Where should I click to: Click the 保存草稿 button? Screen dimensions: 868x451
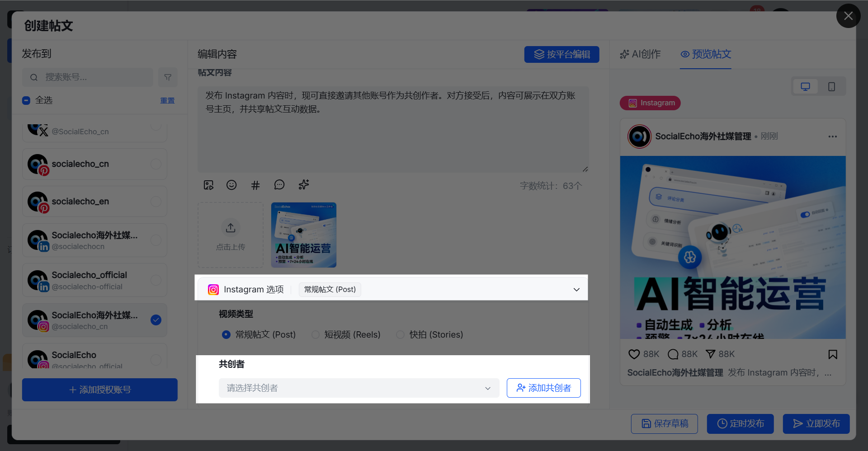click(x=665, y=424)
